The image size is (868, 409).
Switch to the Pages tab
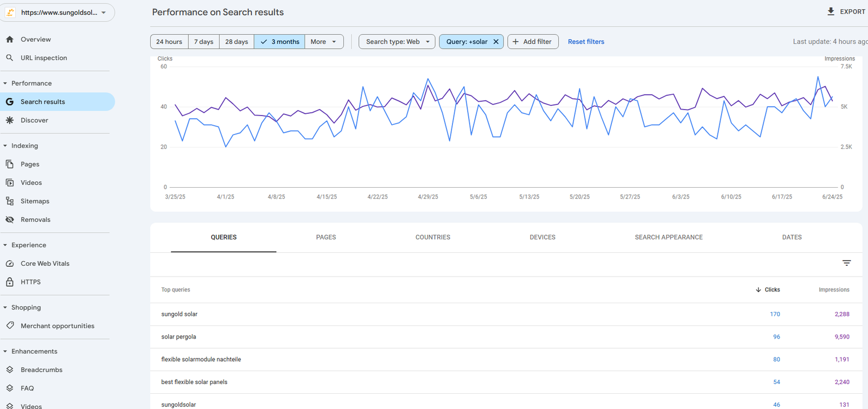(x=326, y=238)
